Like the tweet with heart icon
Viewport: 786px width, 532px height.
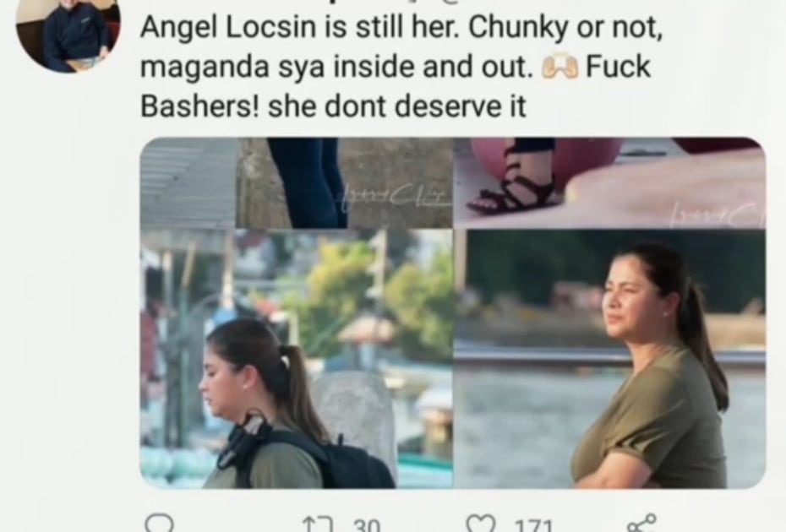click(x=481, y=524)
